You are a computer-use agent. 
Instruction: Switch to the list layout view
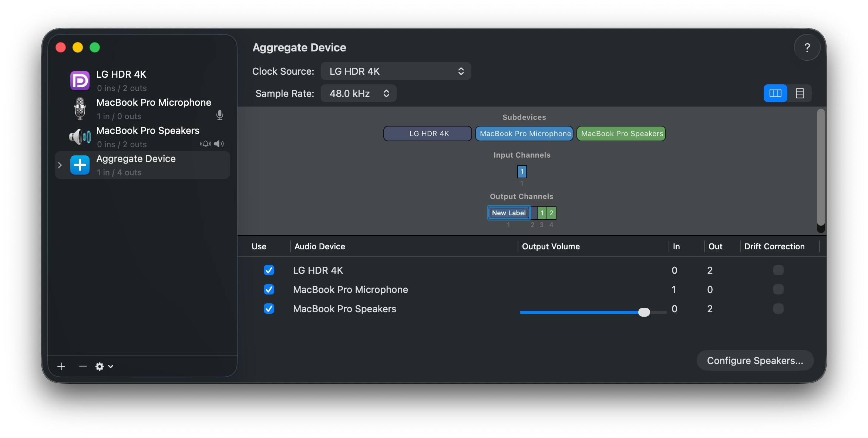(800, 93)
